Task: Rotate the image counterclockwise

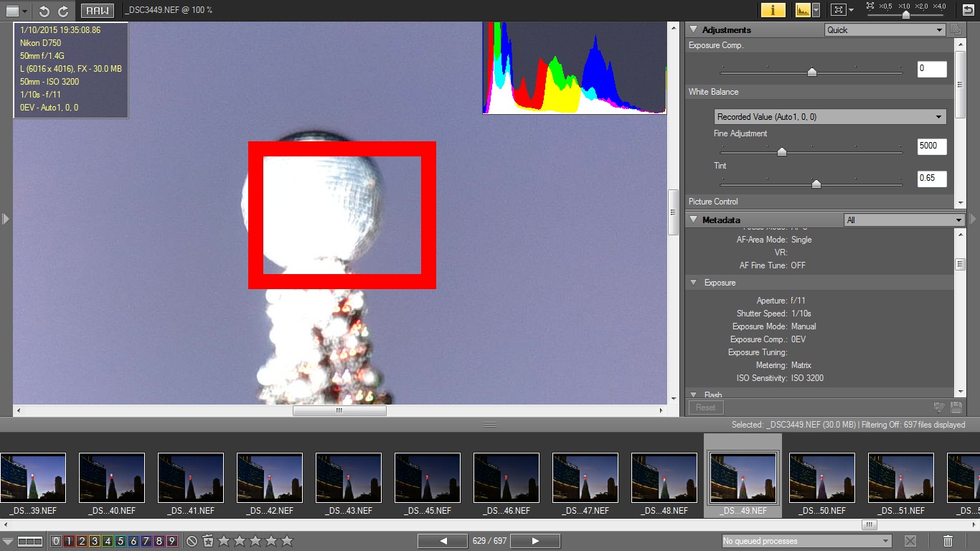Action: [x=44, y=11]
